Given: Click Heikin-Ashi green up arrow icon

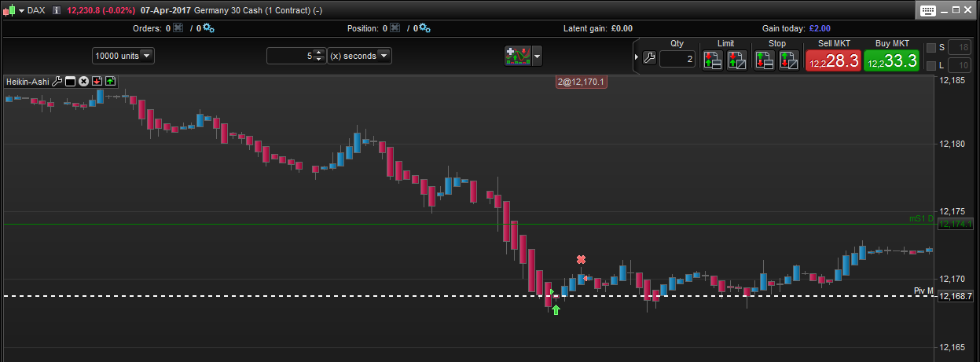Looking at the screenshot, I should (x=110, y=81).
